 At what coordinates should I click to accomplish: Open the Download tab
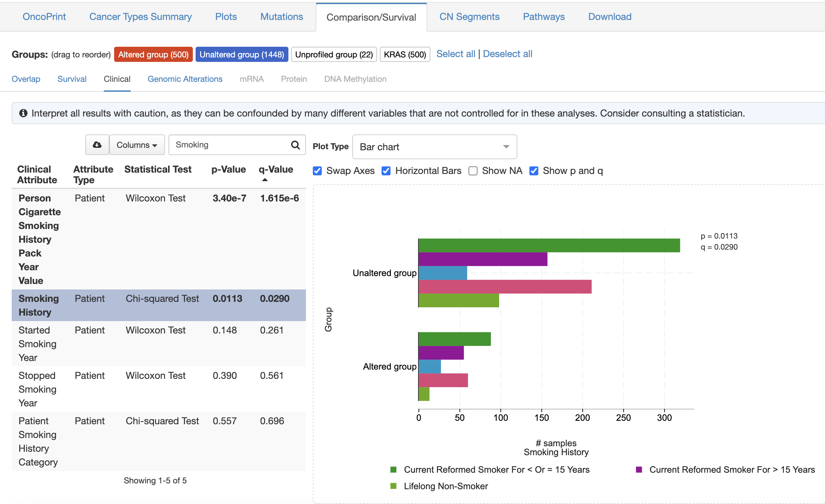click(x=610, y=17)
